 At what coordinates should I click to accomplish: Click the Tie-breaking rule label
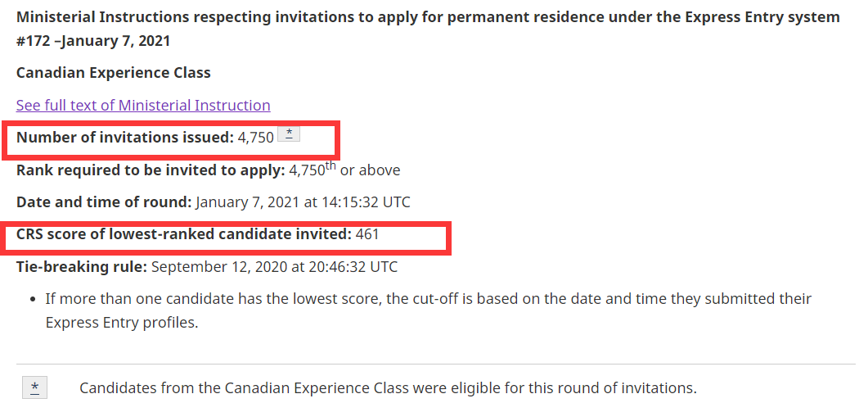click(x=81, y=267)
